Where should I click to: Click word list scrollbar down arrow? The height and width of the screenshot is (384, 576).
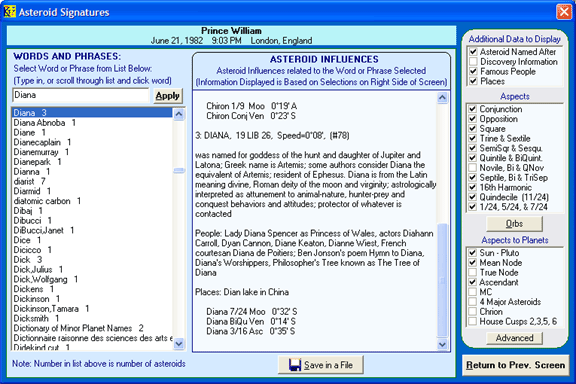point(179,344)
